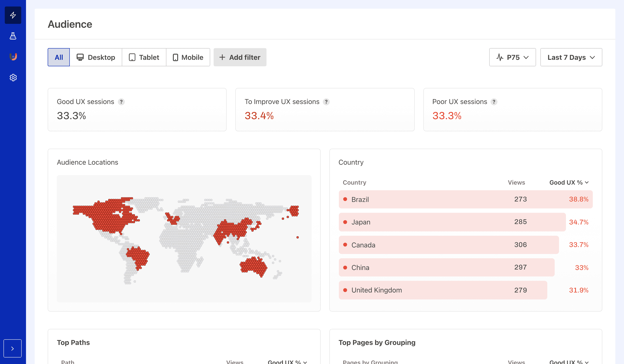The width and height of the screenshot is (624, 364).
Task: Click the Add filter button
Action: [x=240, y=57]
